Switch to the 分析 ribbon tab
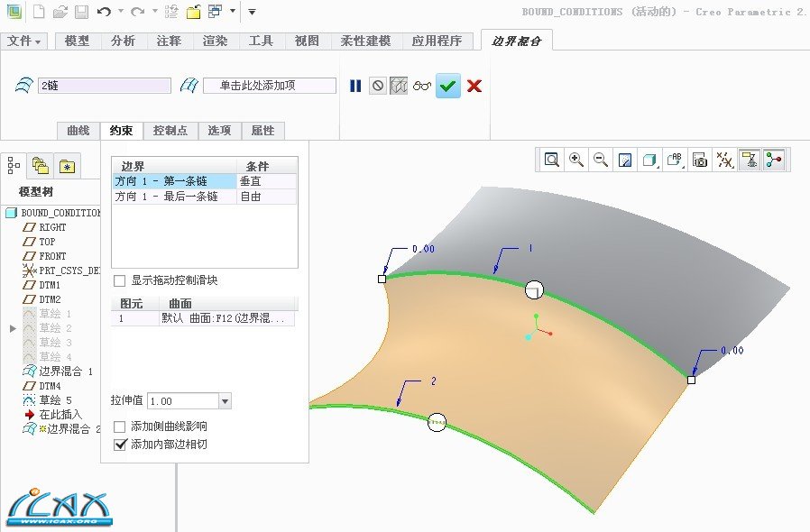The height and width of the screenshot is (532, 810). tap(123, 41)
